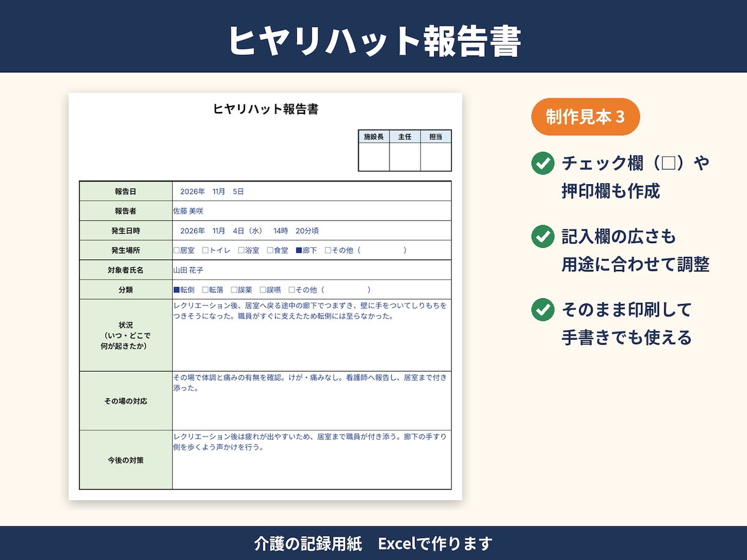Tick the 誤嚥 checkbox

263,289
